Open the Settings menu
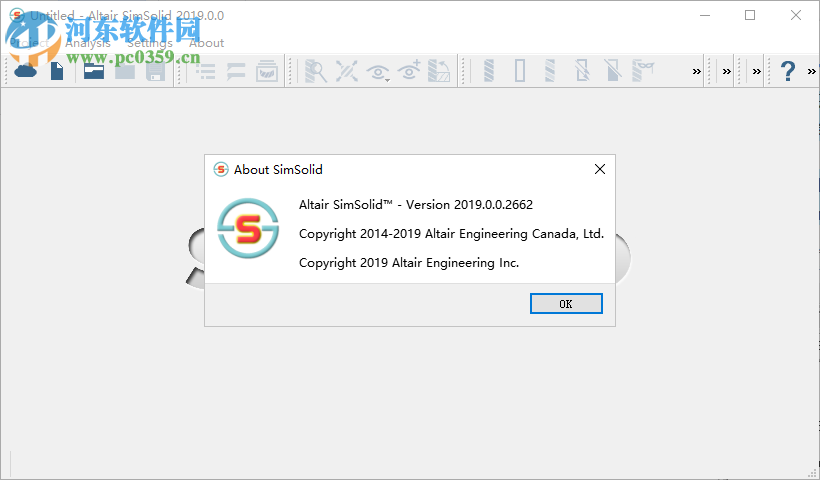 [x=150, y=43]
